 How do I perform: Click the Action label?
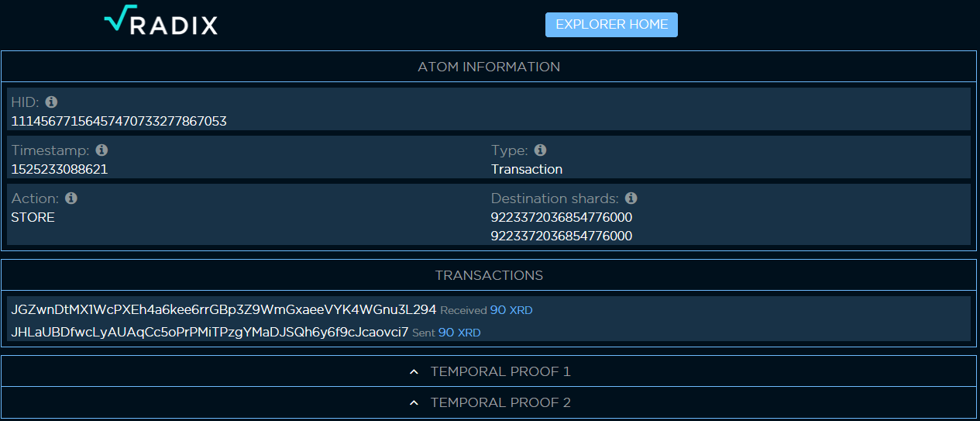(x=35, y=198)
